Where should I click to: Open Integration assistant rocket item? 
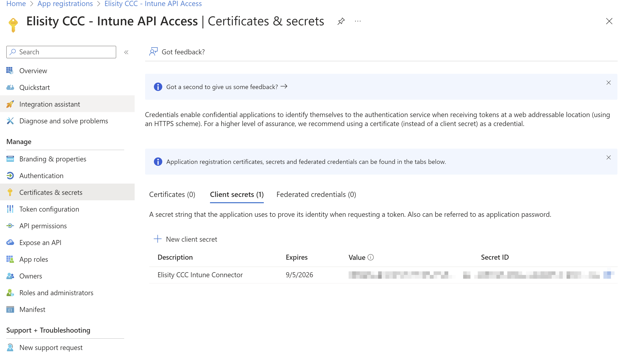pyautogui.click(x=50, y=104)
